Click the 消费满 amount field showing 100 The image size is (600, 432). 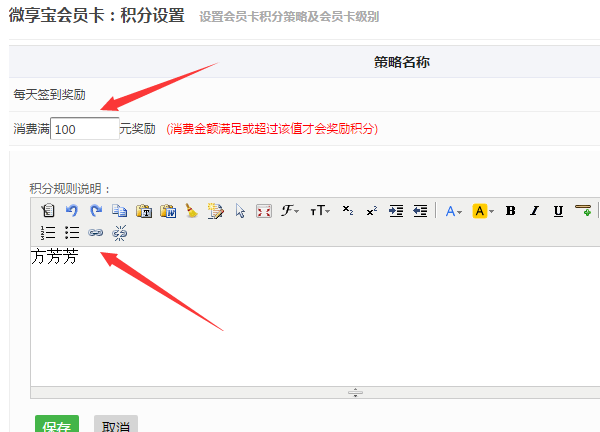tap(85, 129)
